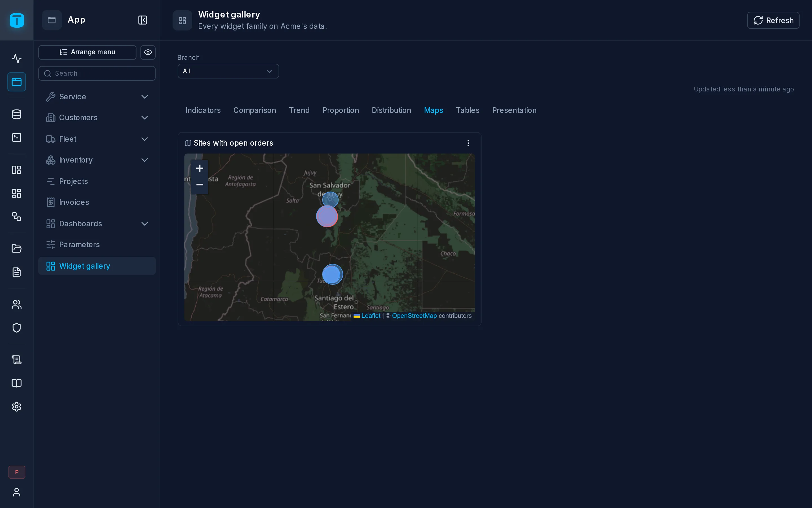
Task: Click the Inventory menu label
Action: pyautogui.click(x=76, y=160)
